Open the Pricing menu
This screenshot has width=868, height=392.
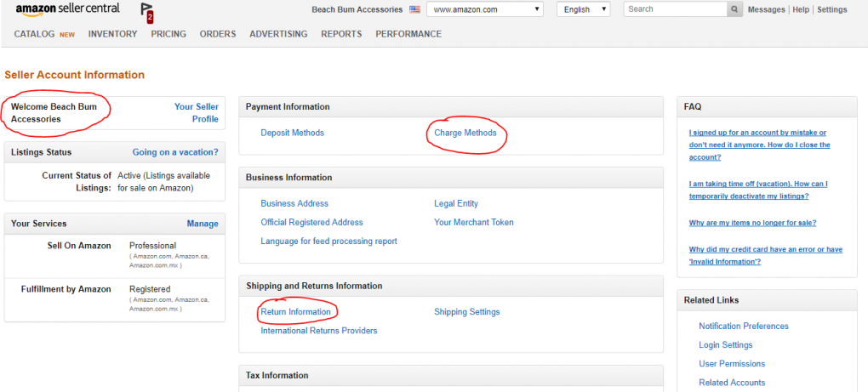(x=168, y=34)
